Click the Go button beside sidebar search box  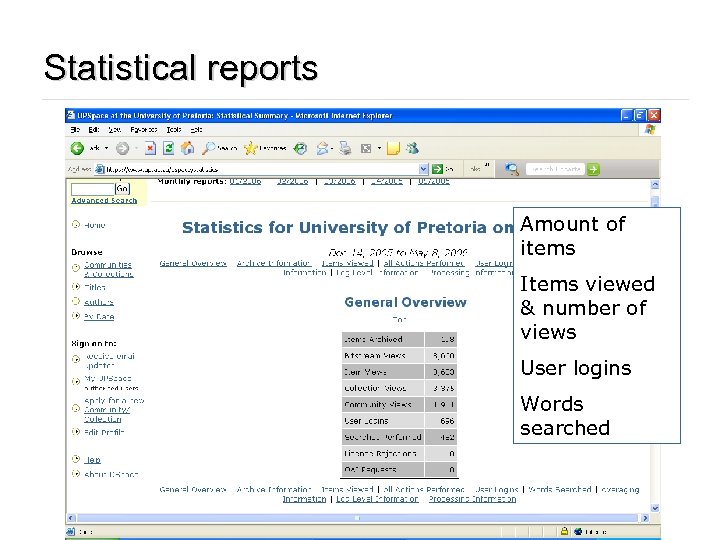click(122, 189)
